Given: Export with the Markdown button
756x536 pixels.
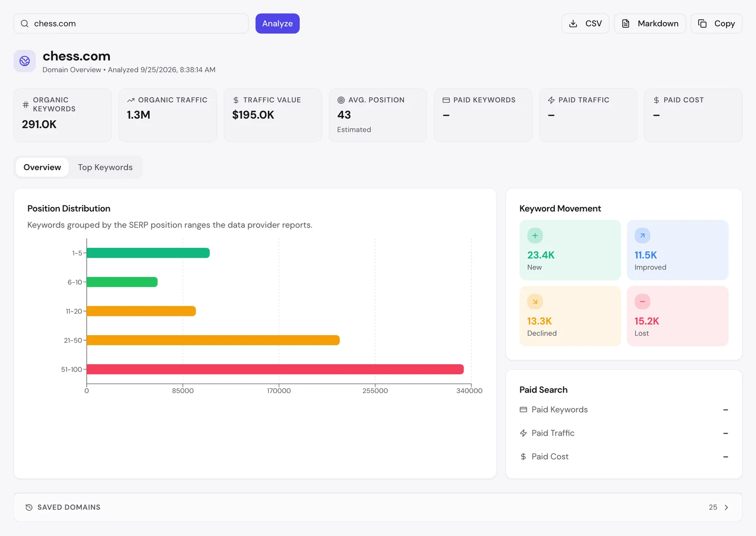Looking at the screenshot, I should coord(650,24).
